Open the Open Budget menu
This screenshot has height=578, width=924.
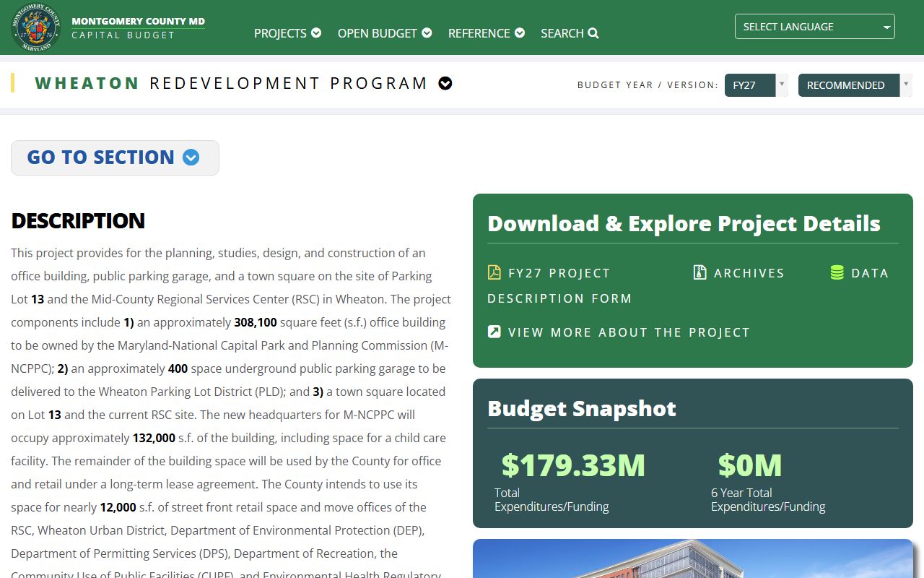click(385, 33)
